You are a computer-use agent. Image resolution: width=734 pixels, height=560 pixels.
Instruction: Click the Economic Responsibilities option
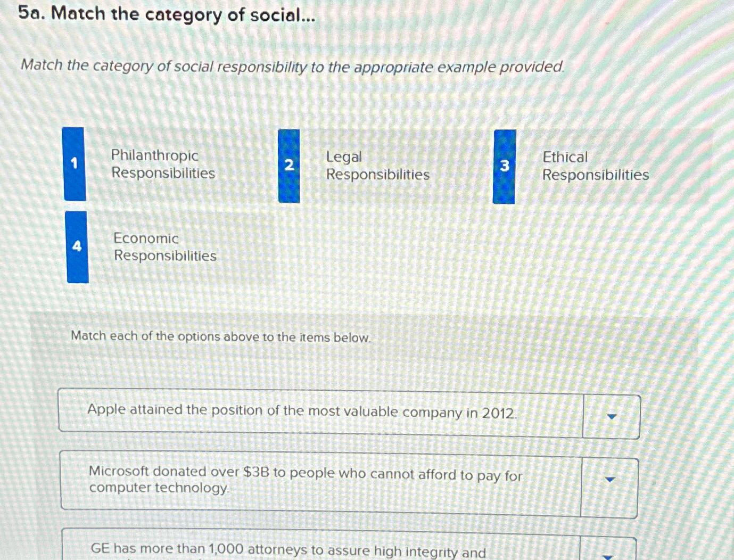click(x=164, y=247)
